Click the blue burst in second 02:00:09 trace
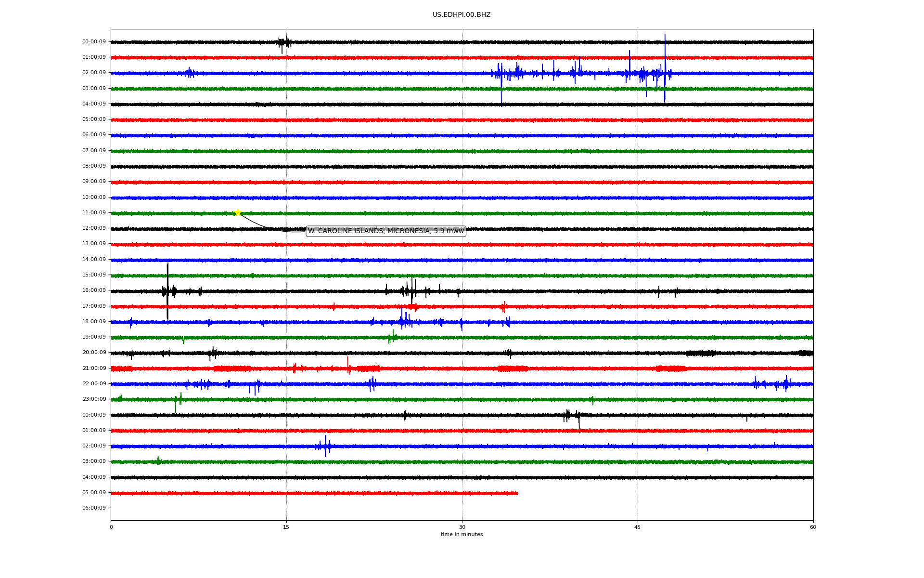The height and width of the screenshot is (578, 924). pyautogui.click(x=325, y=446)
